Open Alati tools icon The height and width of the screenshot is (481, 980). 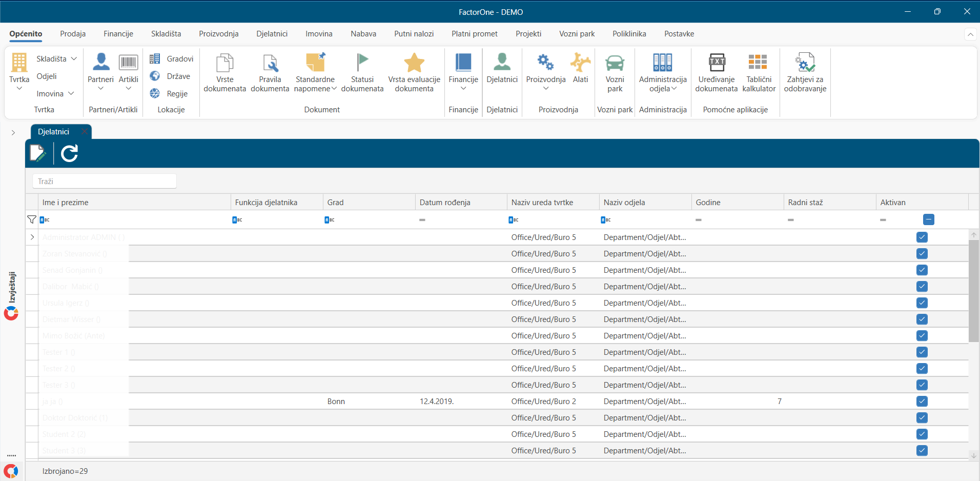point(580,63)
